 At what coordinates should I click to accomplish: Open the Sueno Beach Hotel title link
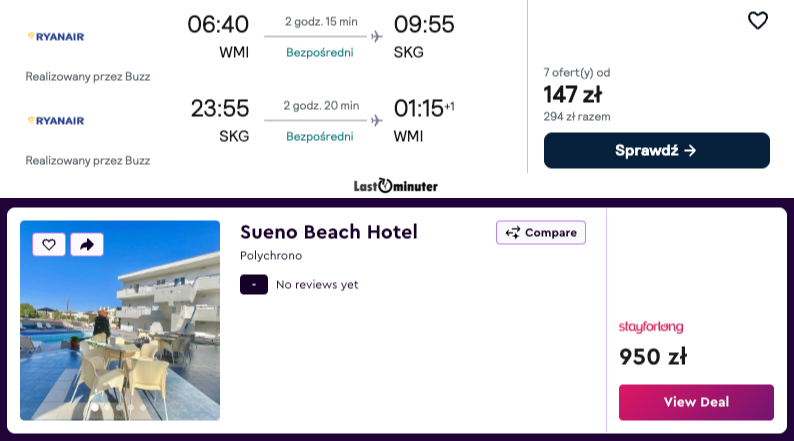tap(329, 232)
